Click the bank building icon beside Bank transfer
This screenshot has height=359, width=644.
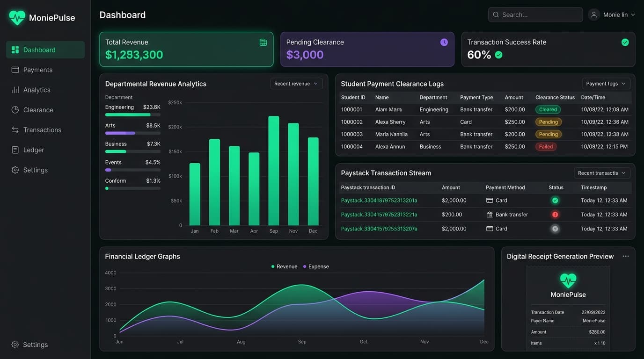tap(490, 215)
